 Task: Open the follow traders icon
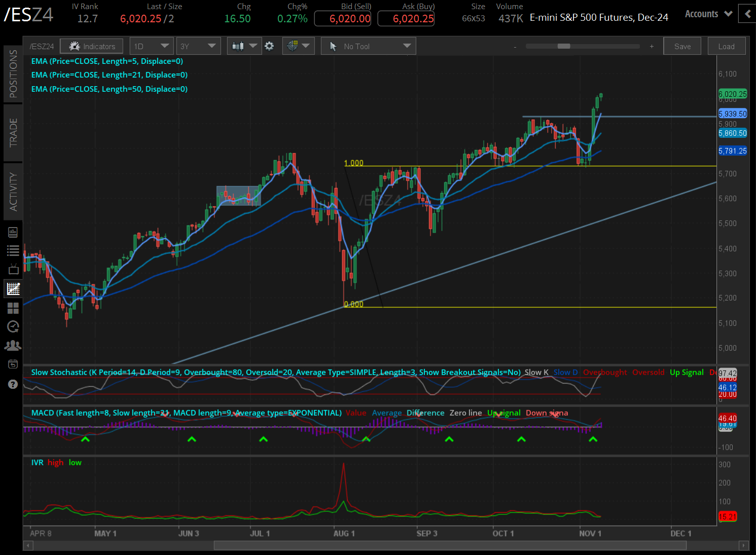13,345
